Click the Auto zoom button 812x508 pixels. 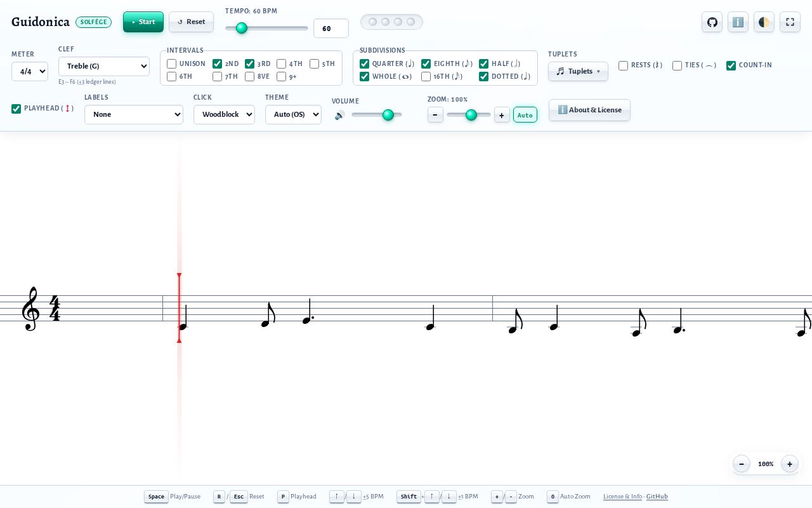pyautogui.click(x=525, y=115)
